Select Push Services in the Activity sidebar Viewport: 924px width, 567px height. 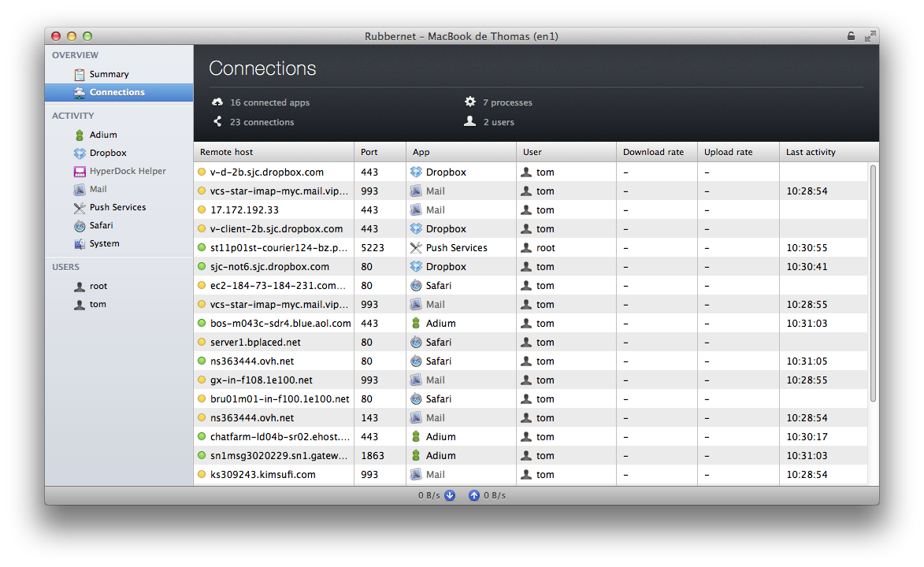point(118,207)
